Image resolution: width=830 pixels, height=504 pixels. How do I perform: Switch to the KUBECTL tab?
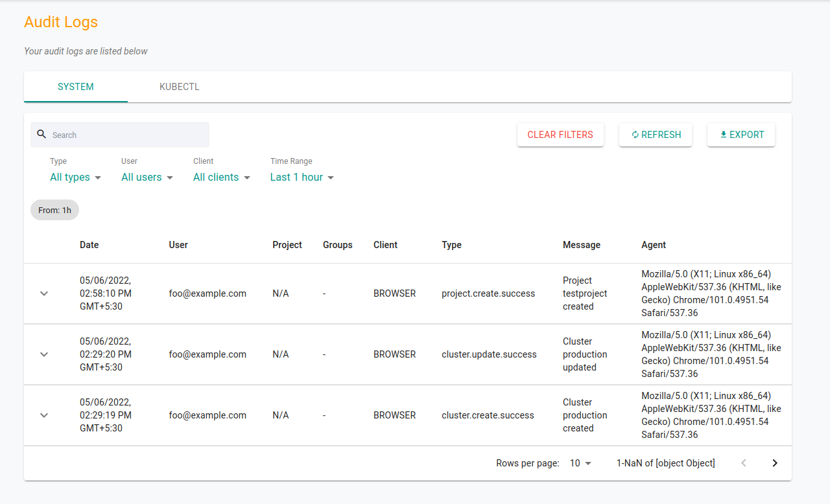coord(180,87)
